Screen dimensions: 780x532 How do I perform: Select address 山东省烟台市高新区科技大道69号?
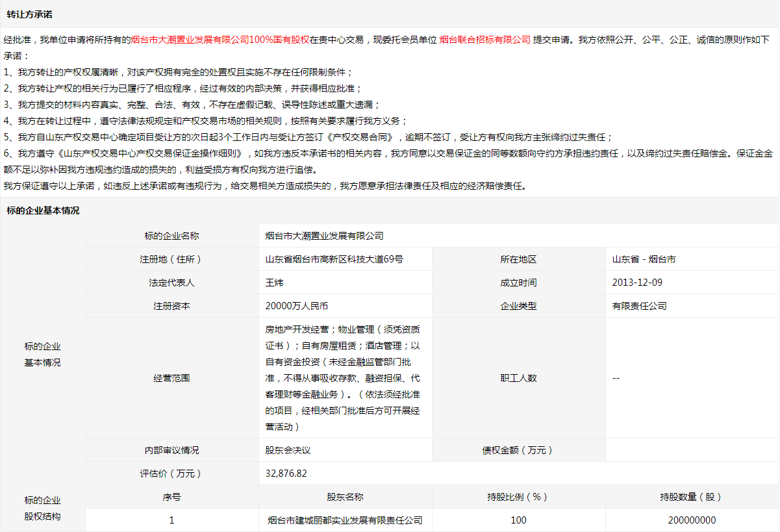coord(334,259)
